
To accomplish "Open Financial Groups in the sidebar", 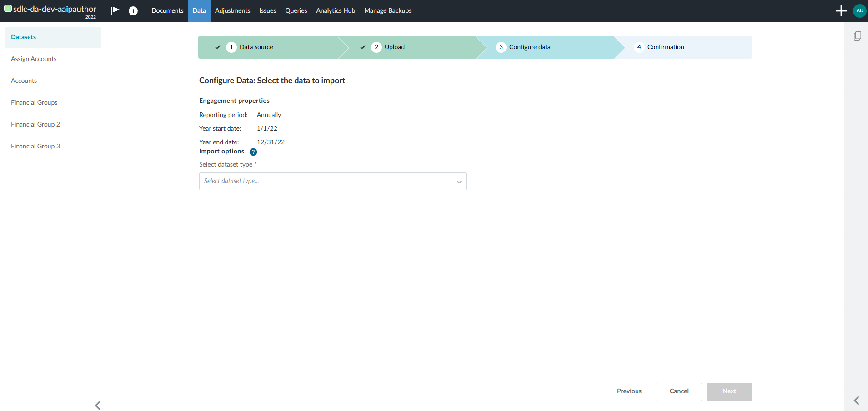I will 34,102.
